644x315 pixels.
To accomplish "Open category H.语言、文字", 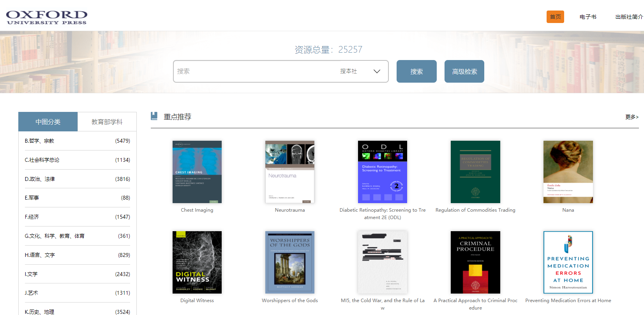I will pyautogui.click(x=78, y=255).
